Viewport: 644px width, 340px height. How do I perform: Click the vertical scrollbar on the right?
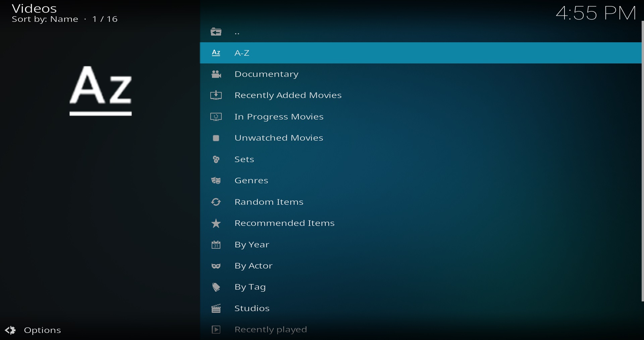click(x=642, y=161)
